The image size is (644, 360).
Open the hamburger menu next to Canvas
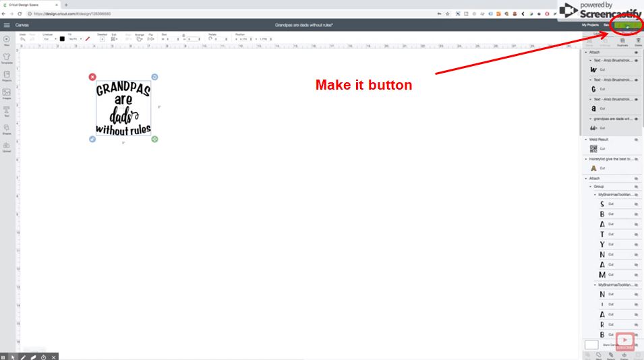[7, 25]
